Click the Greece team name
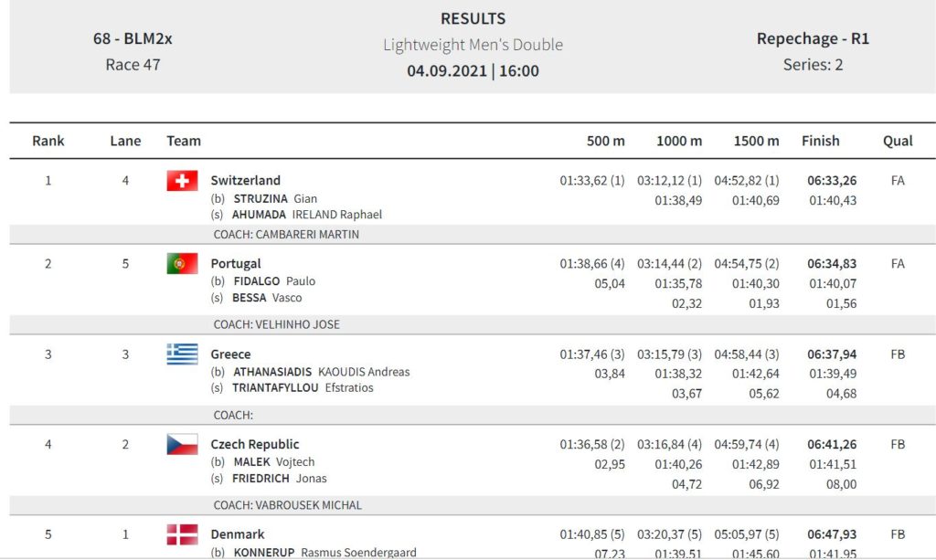Image resolution: width=936 pixels, height=560 pixels. [230, 354]
